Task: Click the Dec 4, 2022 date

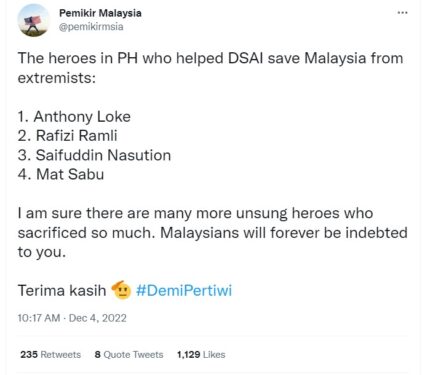Action: (x=98, y=318)
